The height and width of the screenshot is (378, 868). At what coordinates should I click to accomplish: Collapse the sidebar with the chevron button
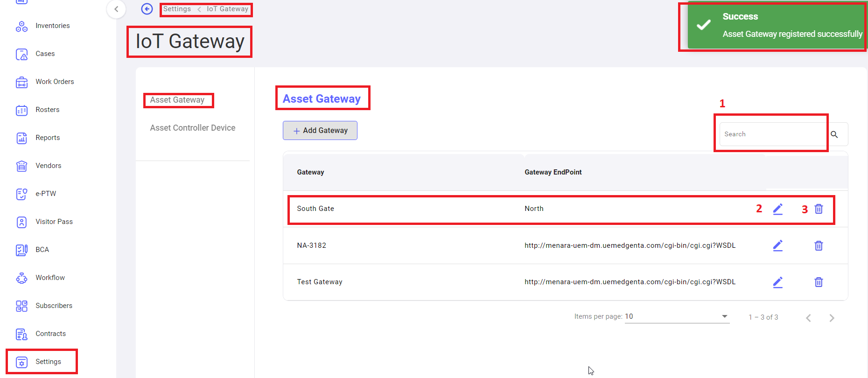coord(116,9)
